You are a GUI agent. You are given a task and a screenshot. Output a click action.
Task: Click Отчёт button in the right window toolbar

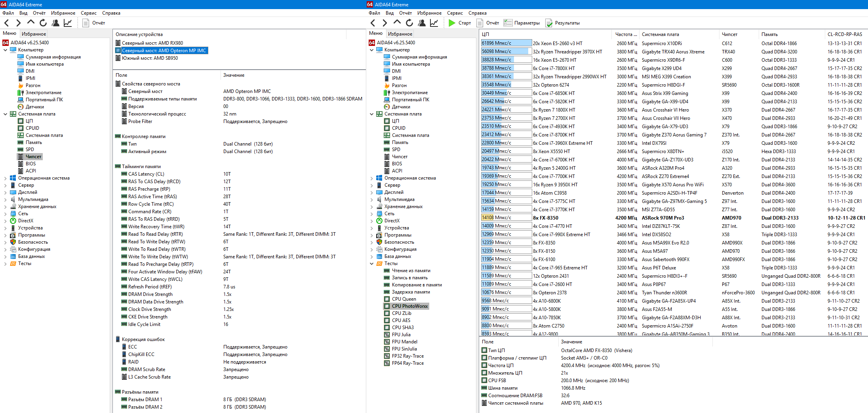[x=488, y=23]
